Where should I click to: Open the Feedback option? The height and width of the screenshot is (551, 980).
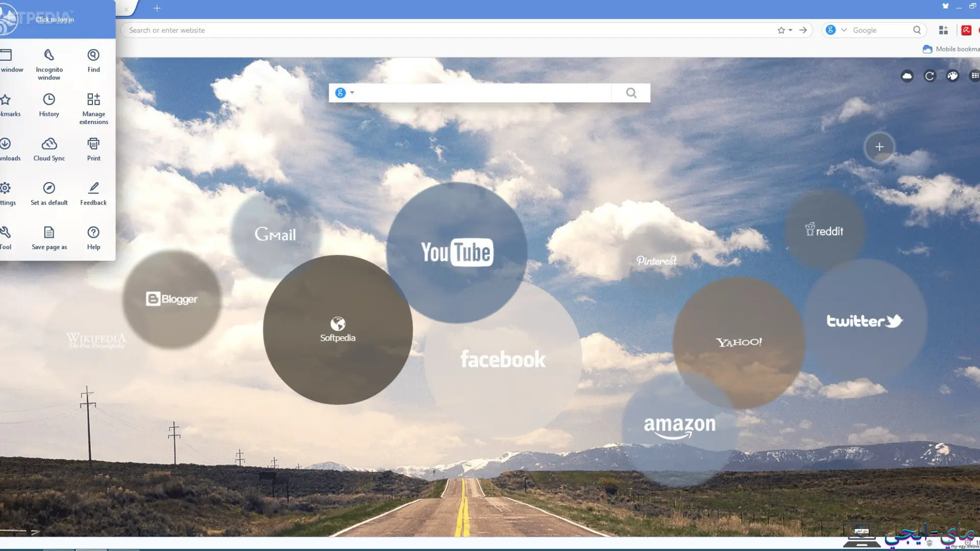click(93, 193)
